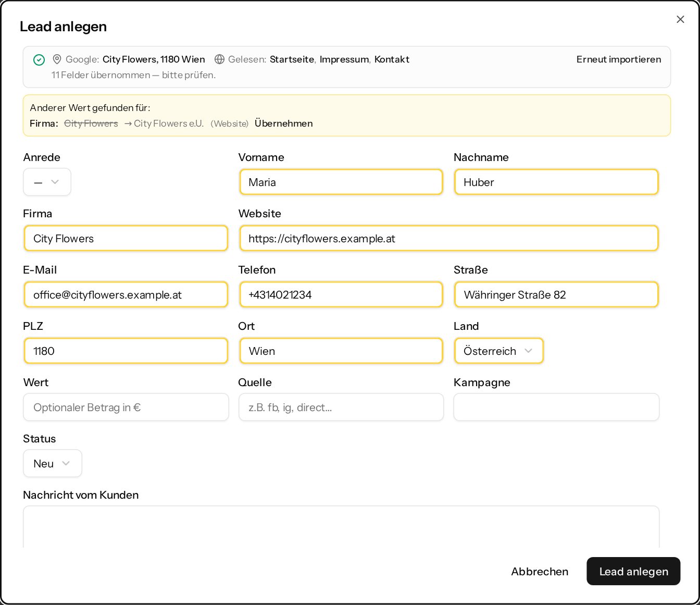Click into the Website URL field
The width and height of the screenshot is (700, 605).
[x=449, y=238]
